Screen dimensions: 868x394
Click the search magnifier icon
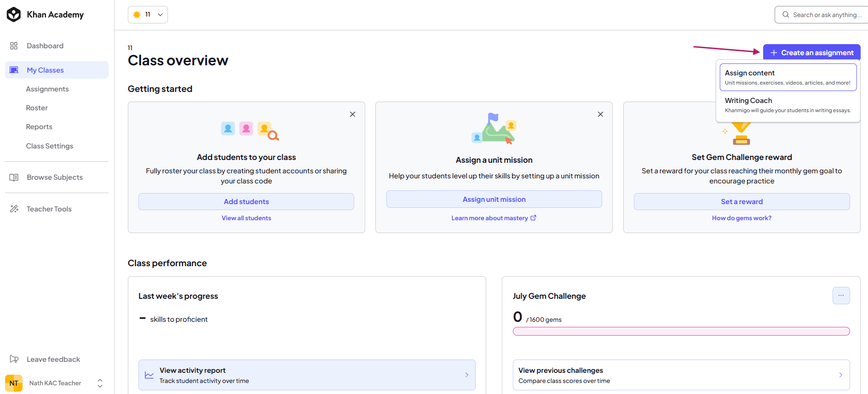pyautogui.click(x=786, y=15)
